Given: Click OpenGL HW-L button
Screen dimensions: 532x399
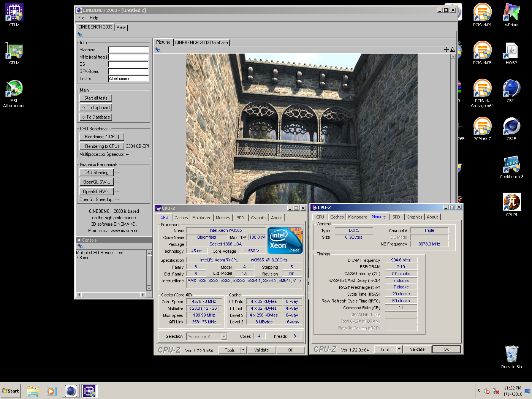Looking at the screenshot, I should pos(97,192).
